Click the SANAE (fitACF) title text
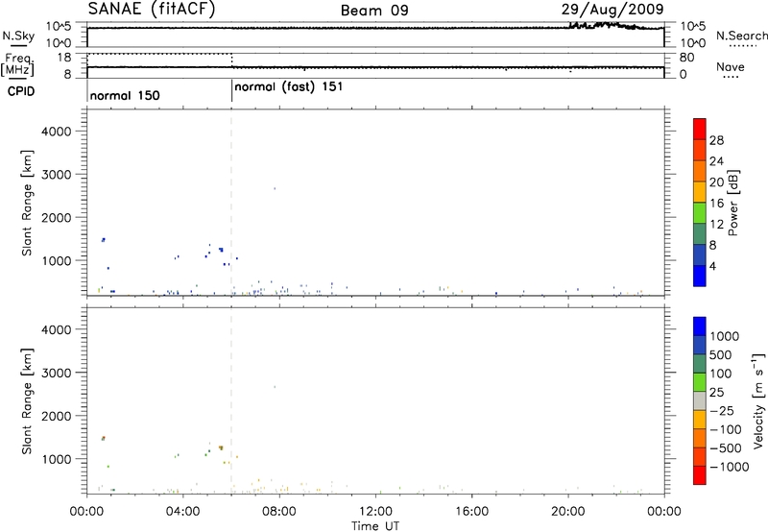Viewport: 768px width, 532px height. [152, 10]
